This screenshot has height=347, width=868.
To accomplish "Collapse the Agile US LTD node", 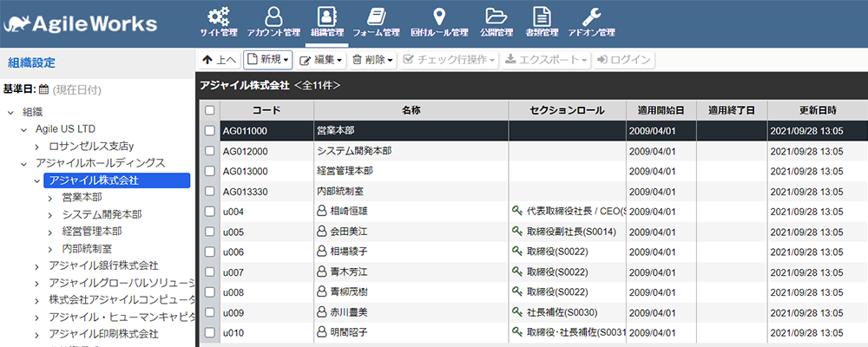I will click(23, 129).
